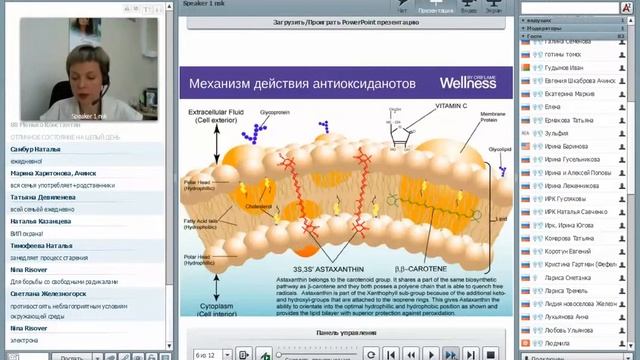Click the participant search field
This screenshot has width=640, height=360.
570,8
